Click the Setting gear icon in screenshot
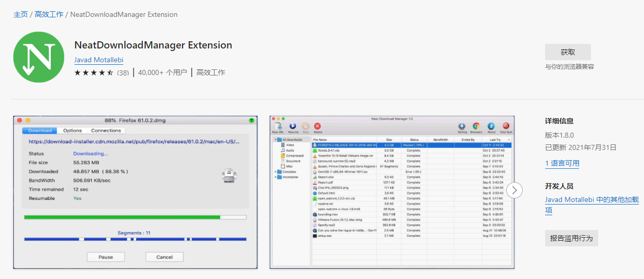 (462, 126)
